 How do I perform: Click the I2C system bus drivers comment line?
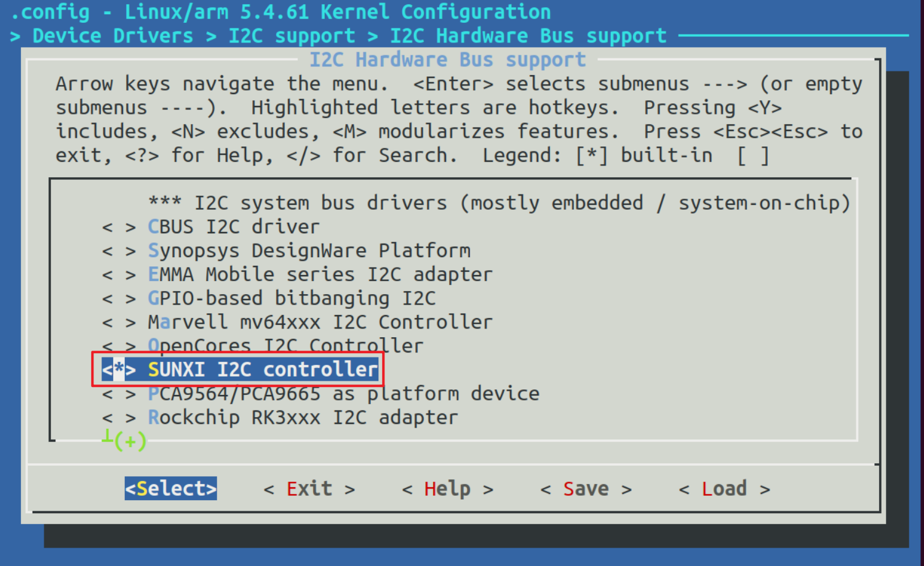point(499,203)
